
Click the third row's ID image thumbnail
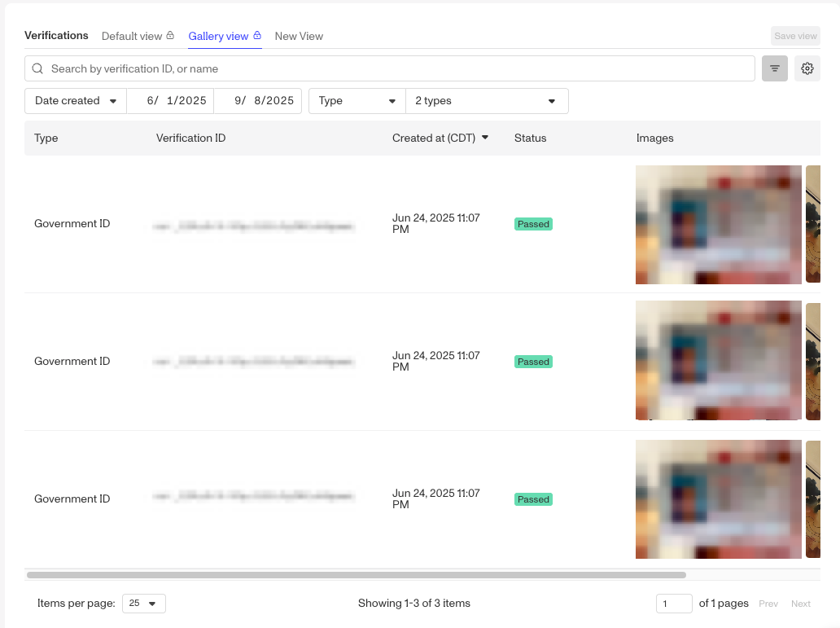719,499
